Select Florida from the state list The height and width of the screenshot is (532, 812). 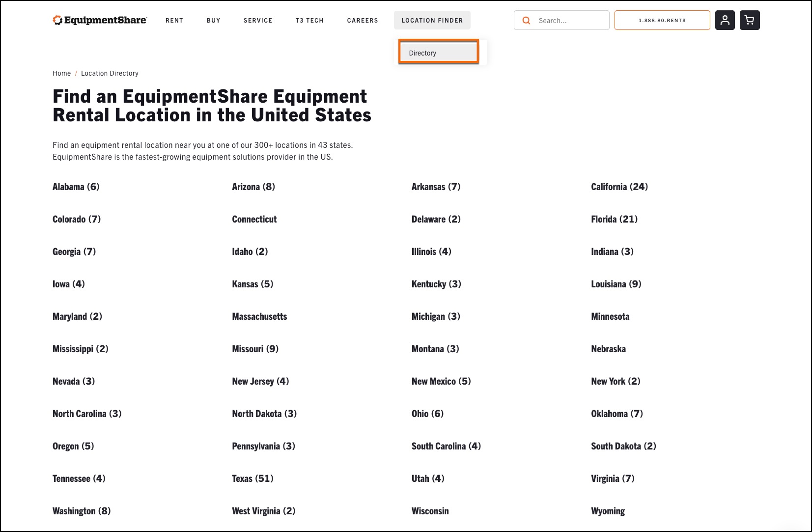614,219
